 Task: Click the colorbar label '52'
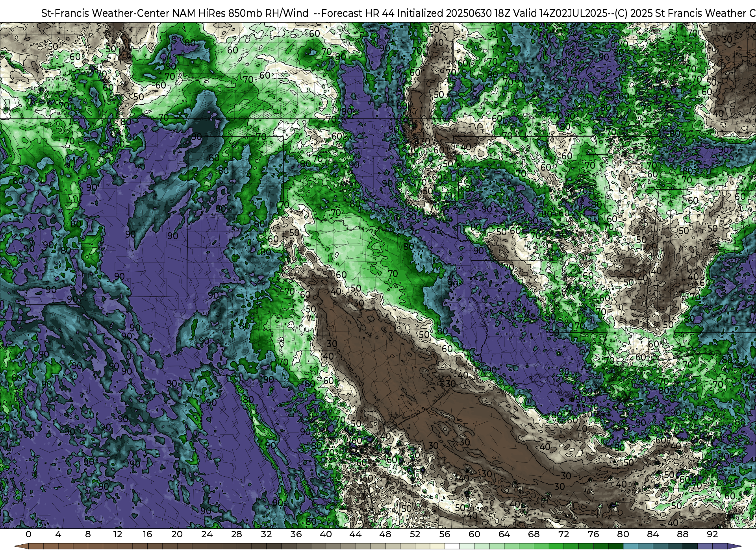(x=415, y=534)
